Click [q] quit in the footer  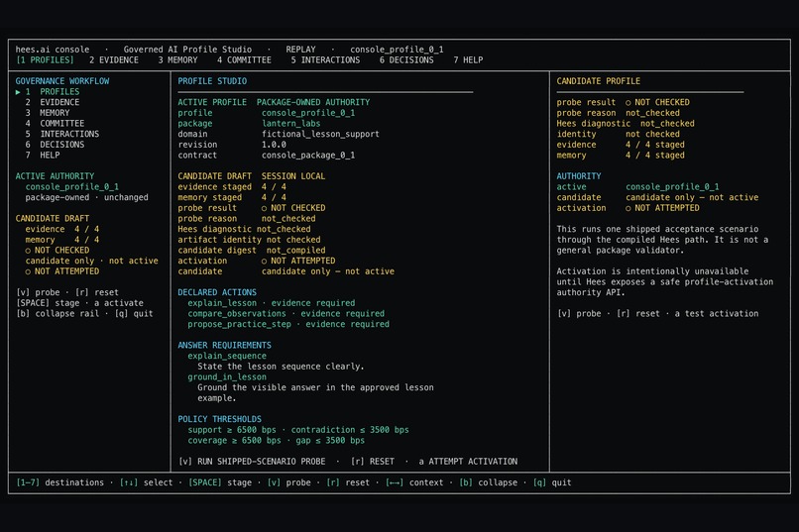click(x=552, y=482)
